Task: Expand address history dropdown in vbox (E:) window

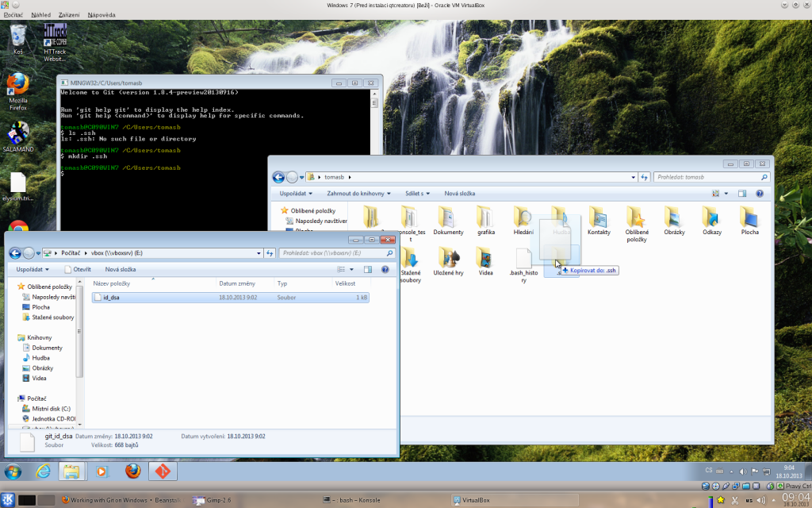Action: point(259,253)
